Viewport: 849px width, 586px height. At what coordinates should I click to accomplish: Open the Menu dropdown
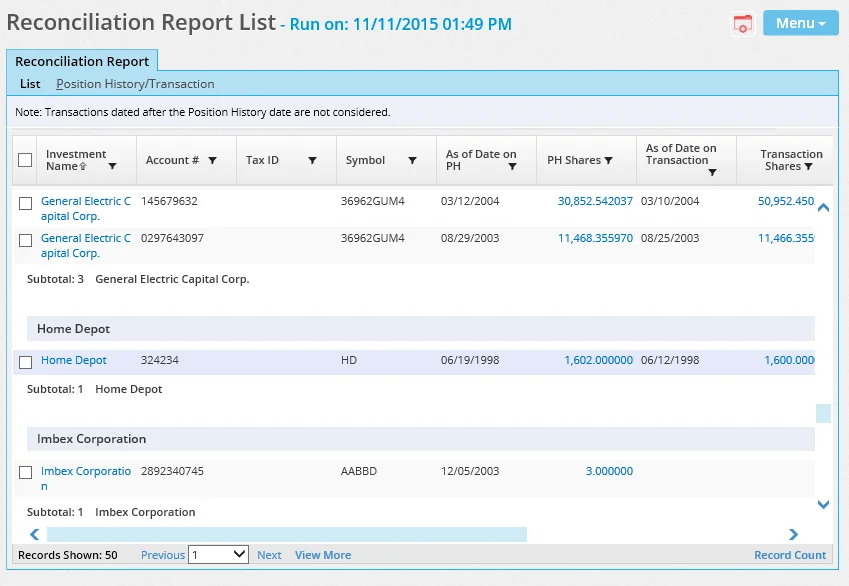tap(800, 22)
